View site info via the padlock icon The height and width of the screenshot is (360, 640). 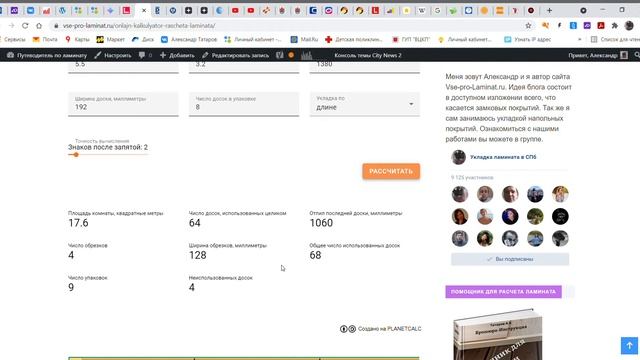(56, 26)
